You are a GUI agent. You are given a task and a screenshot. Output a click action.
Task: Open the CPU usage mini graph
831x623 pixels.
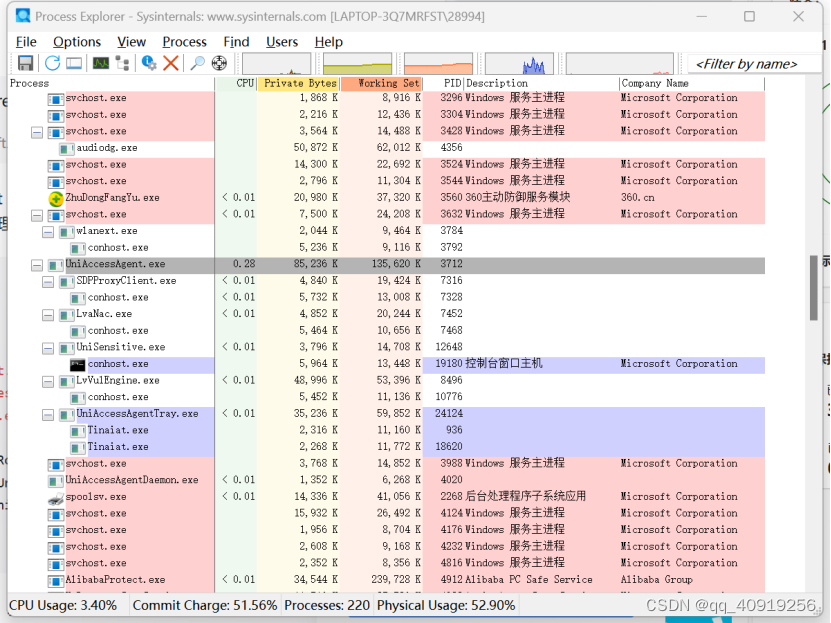tap(277, 64)
